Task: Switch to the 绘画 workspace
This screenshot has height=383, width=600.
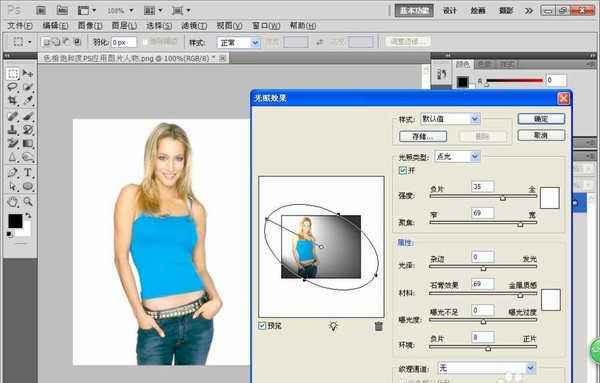Action: tap(478, 11)
